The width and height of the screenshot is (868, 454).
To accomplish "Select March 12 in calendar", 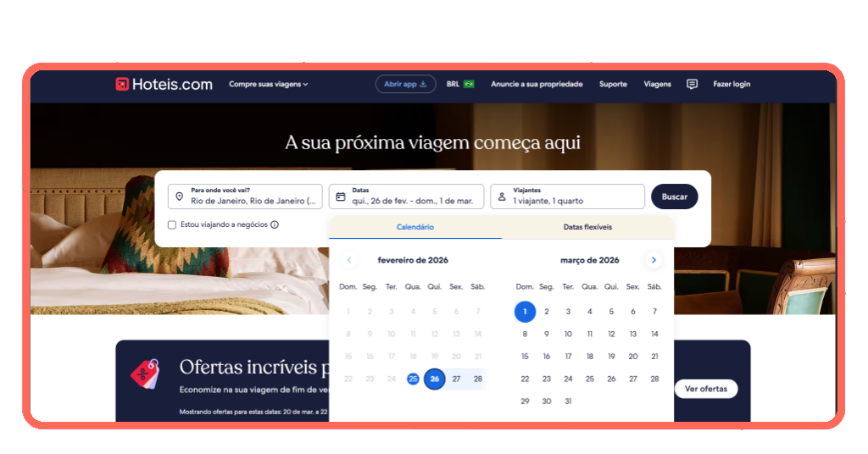I will pos(611,334).
